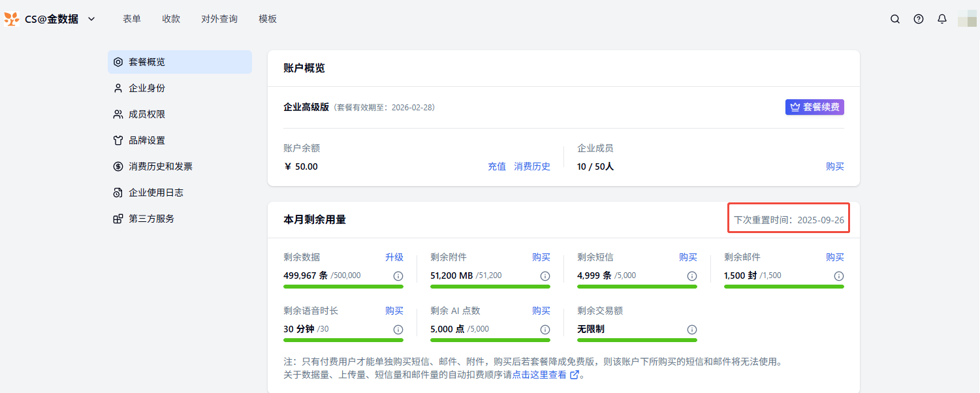
Task: Click info icon beside 剩余附件 quota
Action: [545, 276]
